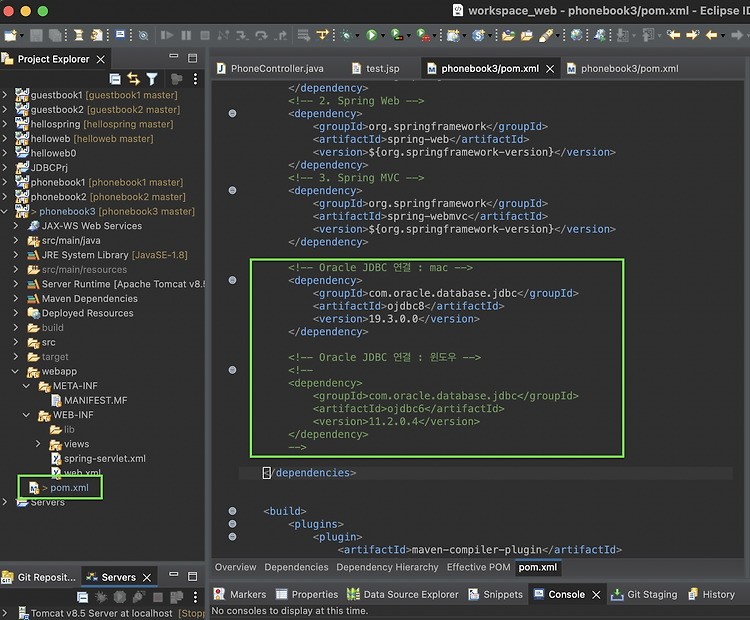This screenshot has width=750, height=620.
Task: Toggle Link with Editor in Project Explorer
Action: (x=133, y=79)
